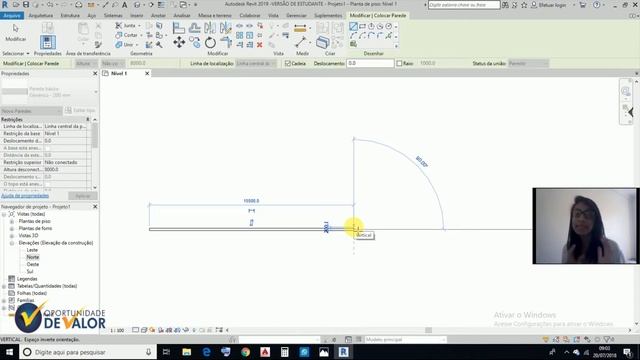
Task: Open Chrome from the Windows taskbar
Action: [x=245, y=352]
